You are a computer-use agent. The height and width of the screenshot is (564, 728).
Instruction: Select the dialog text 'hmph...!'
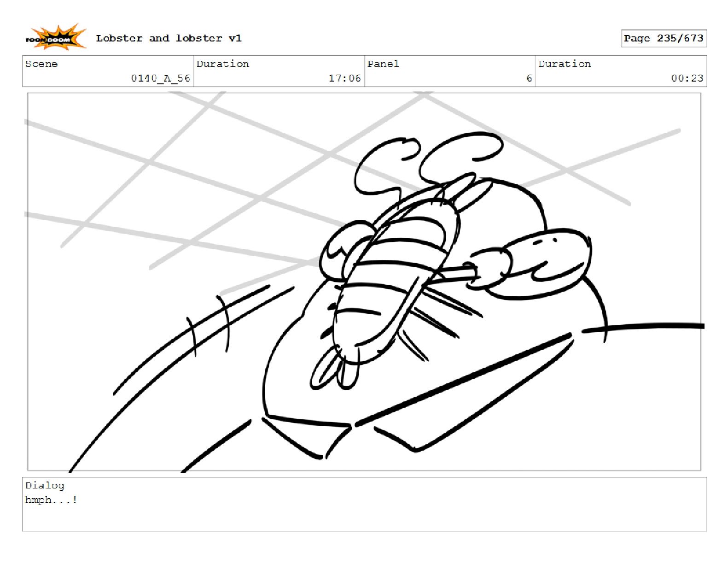point(51,500)
